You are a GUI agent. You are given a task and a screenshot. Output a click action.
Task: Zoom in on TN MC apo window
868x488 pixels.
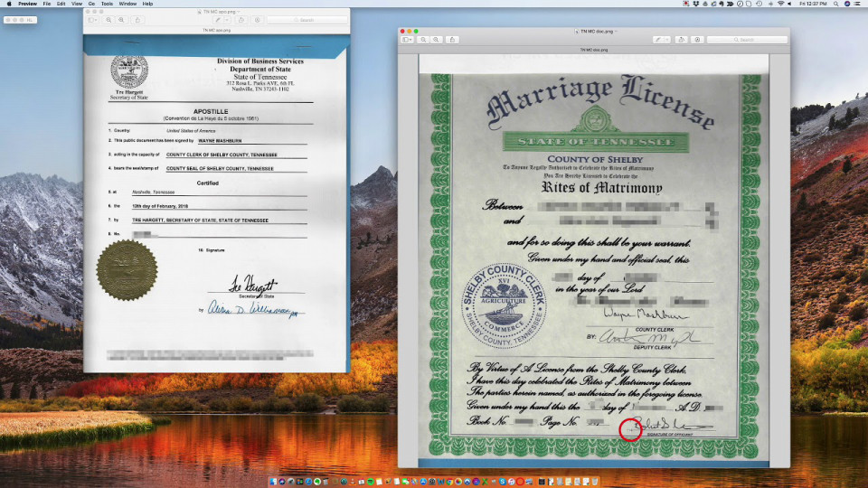pyautogui.click(x=121, y=20)
